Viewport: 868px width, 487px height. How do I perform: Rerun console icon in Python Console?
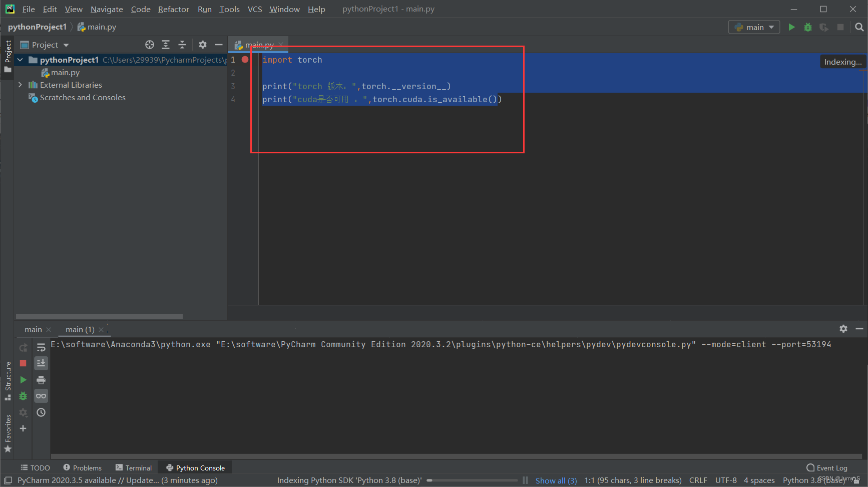click(23, 347)
